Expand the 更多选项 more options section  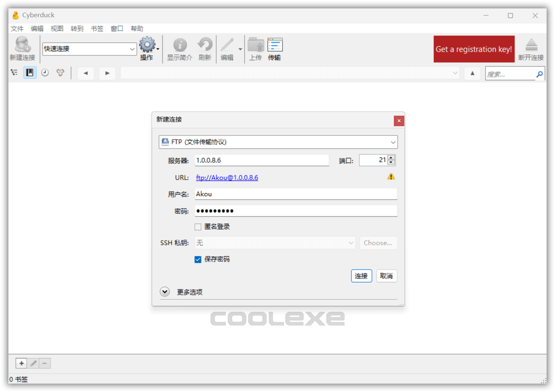point(165,291)
